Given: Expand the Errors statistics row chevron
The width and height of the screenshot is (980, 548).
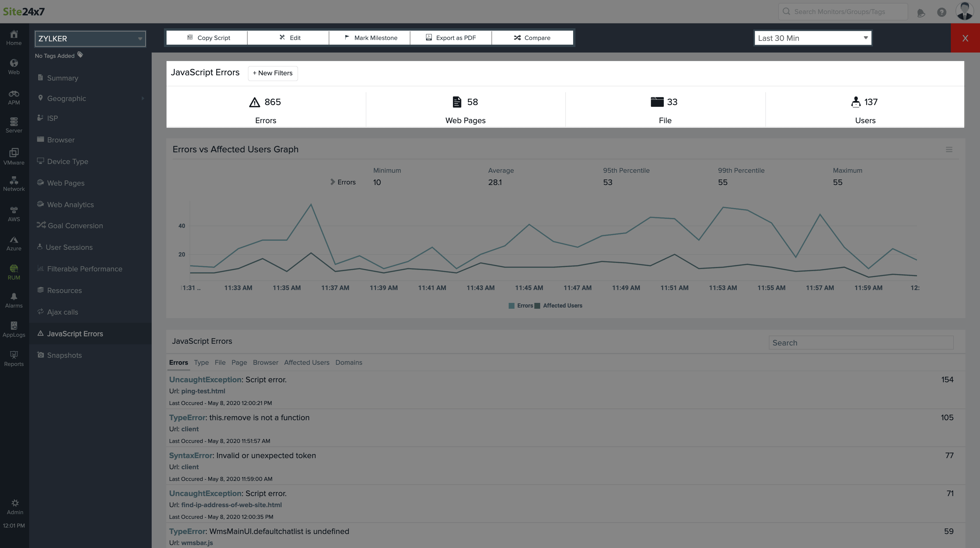Looking at the screenshot, I should (332, 182).
